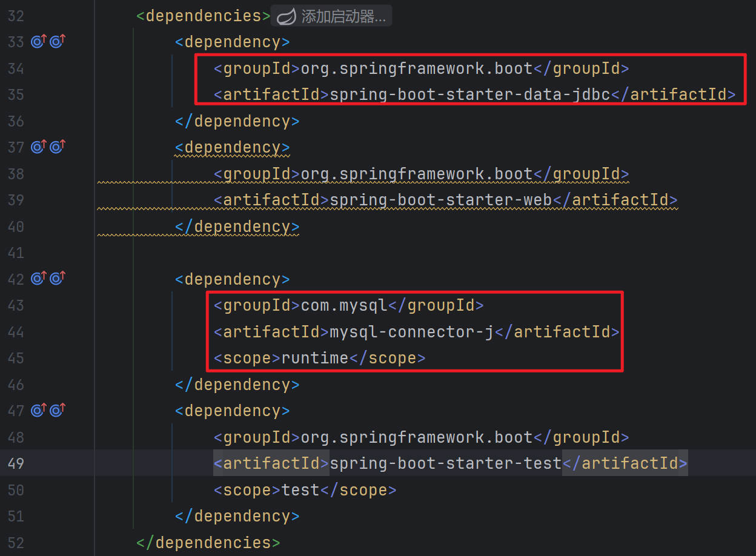Click the left gutter icon on line 47

tap(39, 411)
